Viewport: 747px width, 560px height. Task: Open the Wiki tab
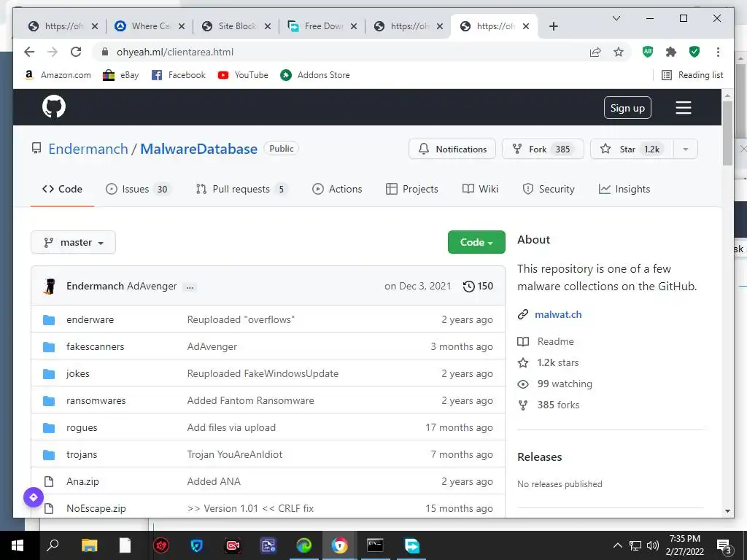[x=480, y=189]
